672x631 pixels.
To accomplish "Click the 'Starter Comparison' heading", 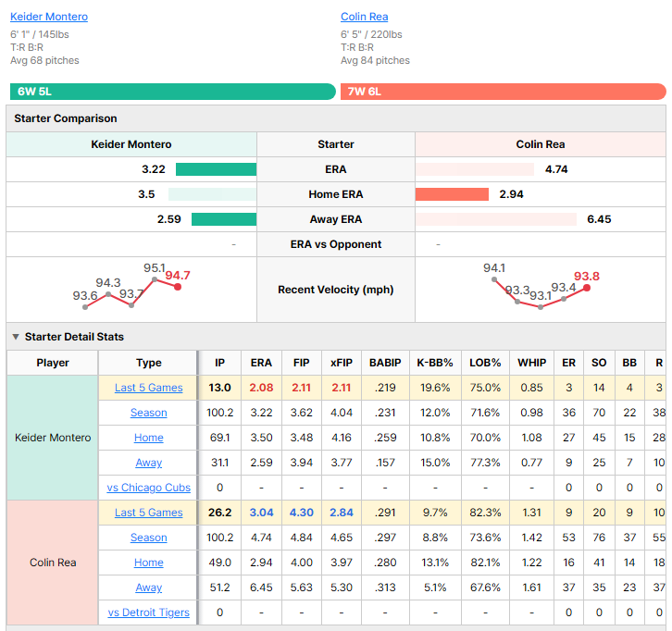I will 65,118.
